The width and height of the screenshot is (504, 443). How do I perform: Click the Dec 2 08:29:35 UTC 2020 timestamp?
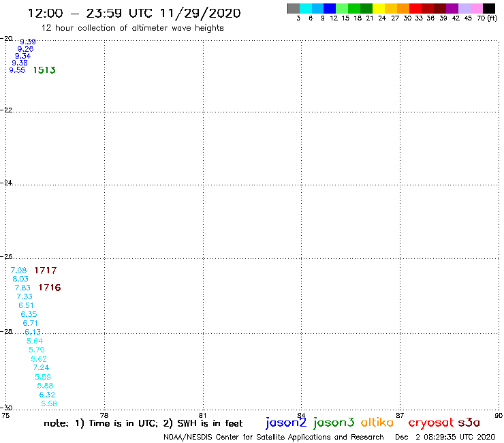coord(445,438)
